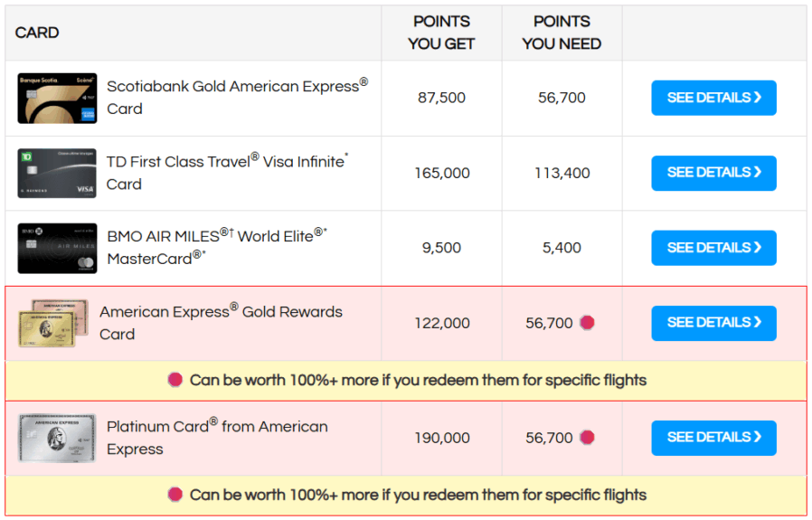Click the BMO AIR MILES World Elite card image

[x=57, y=248]
